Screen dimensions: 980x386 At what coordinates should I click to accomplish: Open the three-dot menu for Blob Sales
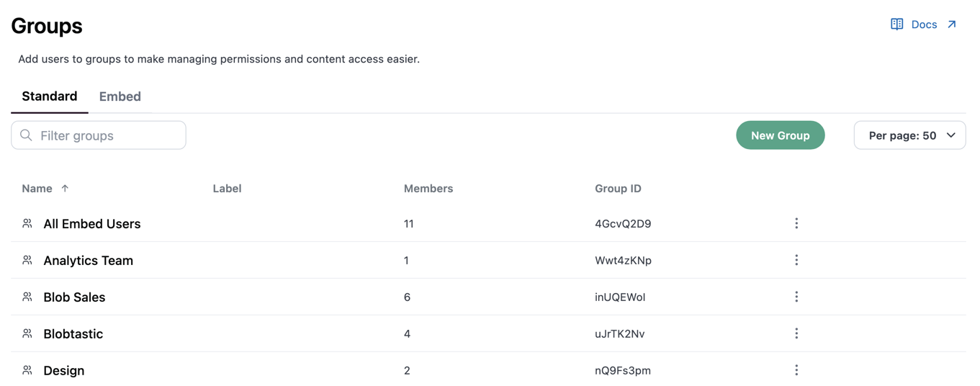[x=796, y=297]
